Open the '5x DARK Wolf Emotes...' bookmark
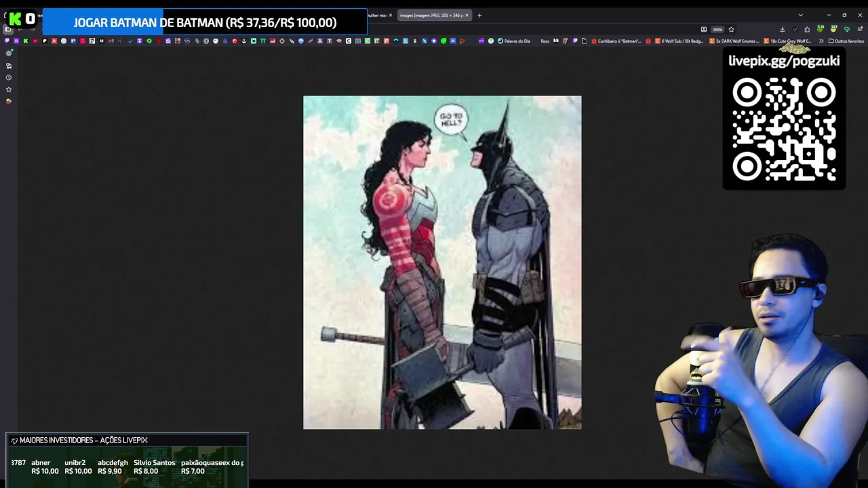 coord(734,41)
